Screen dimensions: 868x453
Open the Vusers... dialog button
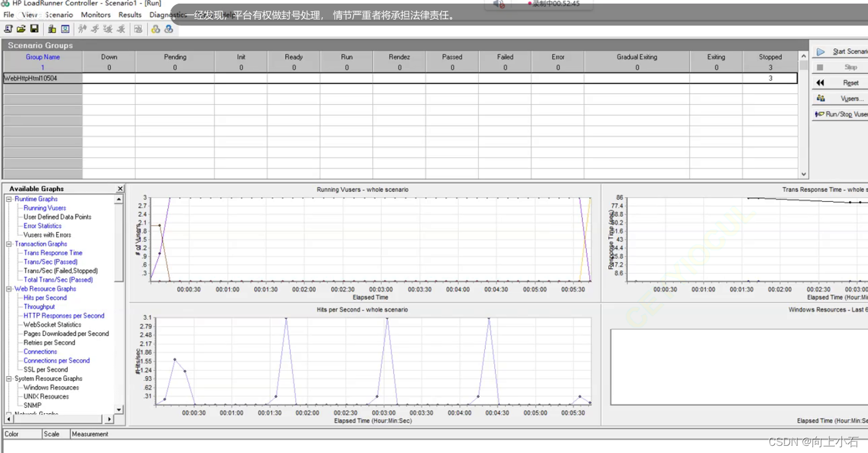840,98
